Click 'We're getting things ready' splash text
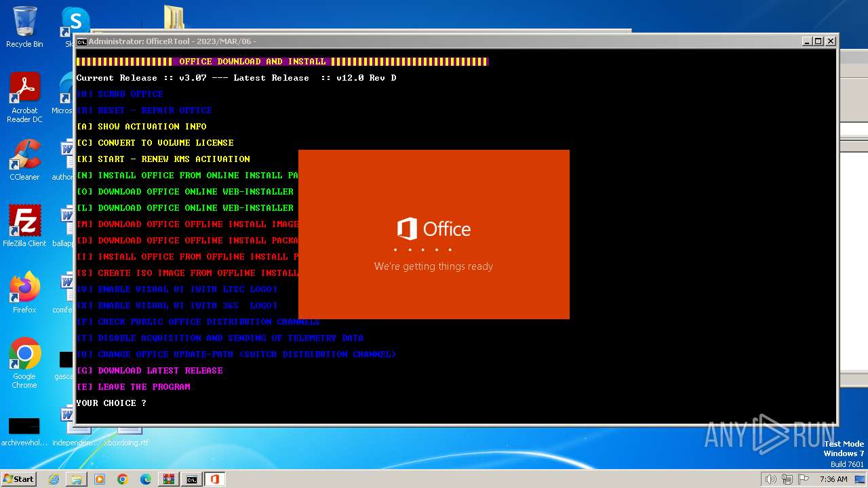 point(433,266)
